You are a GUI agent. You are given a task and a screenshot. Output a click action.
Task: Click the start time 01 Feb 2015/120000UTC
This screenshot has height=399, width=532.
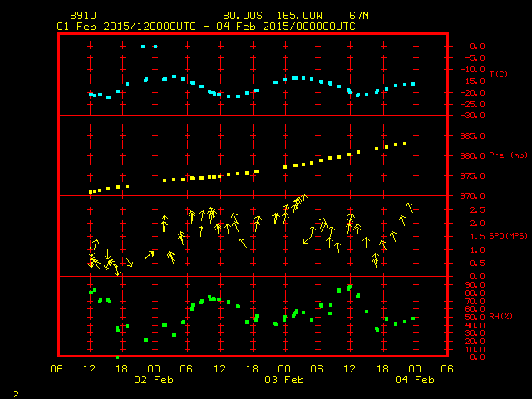(127, 27)
